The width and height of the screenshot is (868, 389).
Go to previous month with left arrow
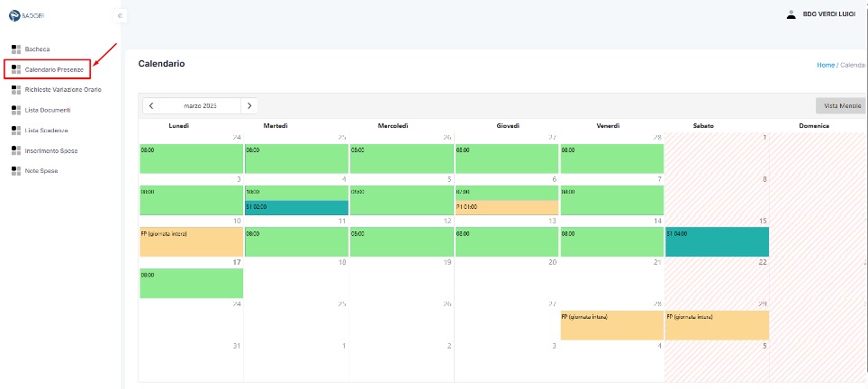coord(151,105)
